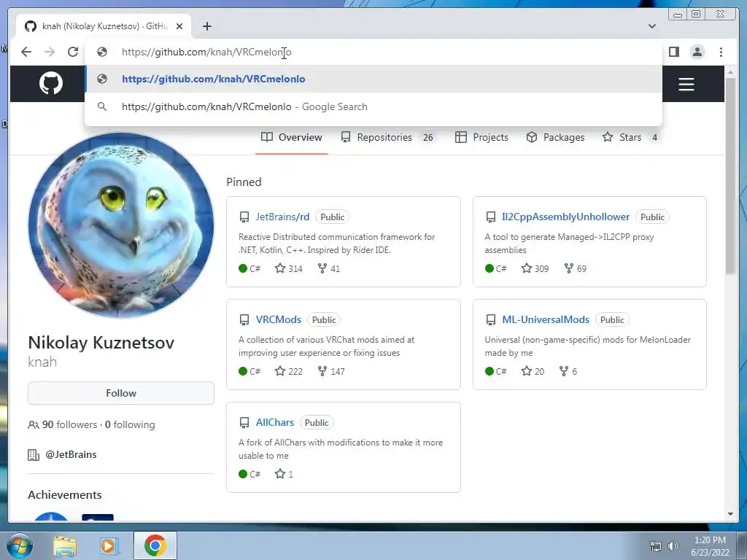Screen dimensions: 747x560
Task: Close the knah GitHub browser tab
Action: (179, 26)
